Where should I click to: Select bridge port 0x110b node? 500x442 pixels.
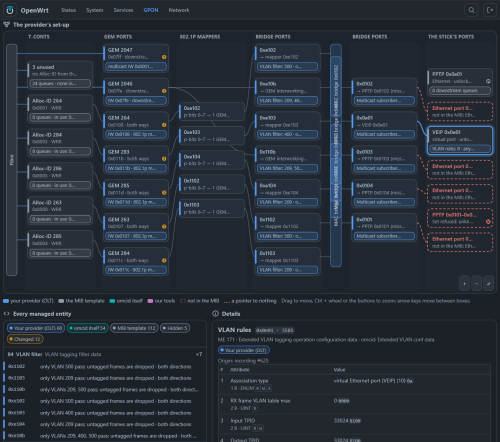pos(287,160)
